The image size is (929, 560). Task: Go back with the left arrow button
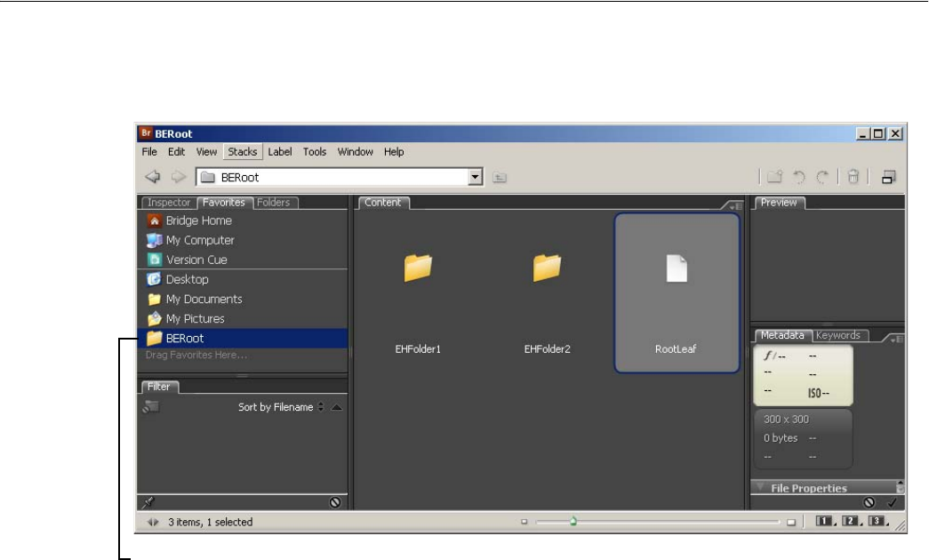pos(153,177)
